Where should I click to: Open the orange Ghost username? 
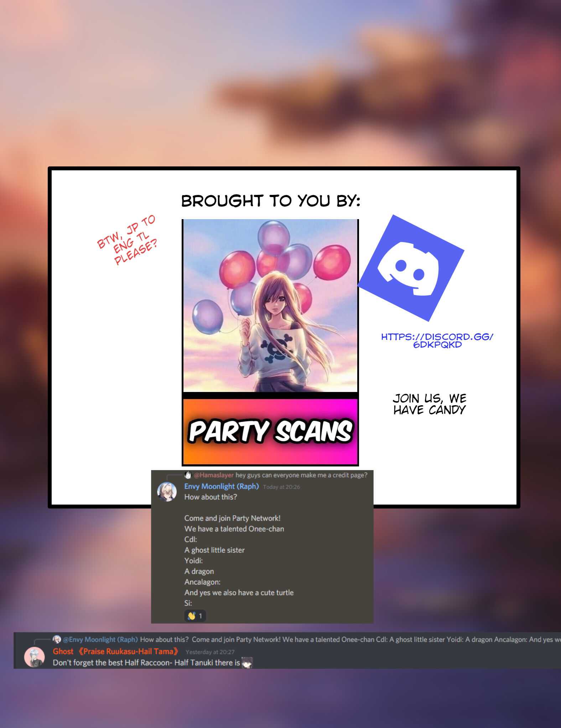click(x=115, y=651)
